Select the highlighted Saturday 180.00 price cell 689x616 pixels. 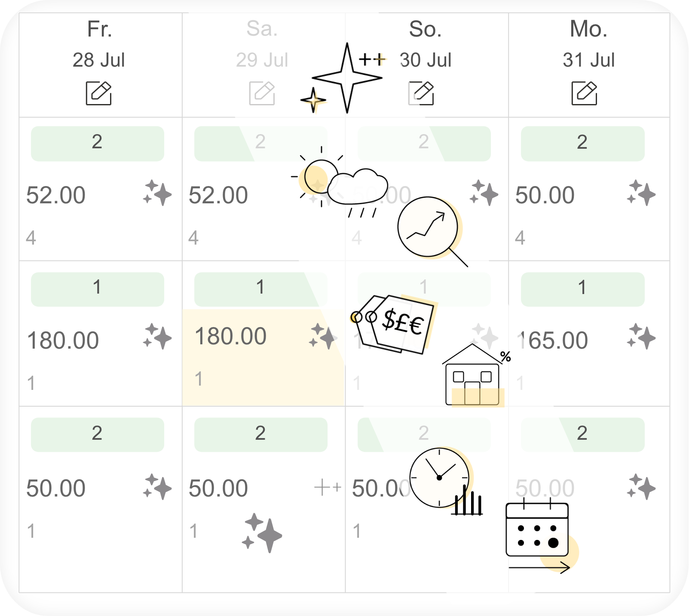click(263, 357)
